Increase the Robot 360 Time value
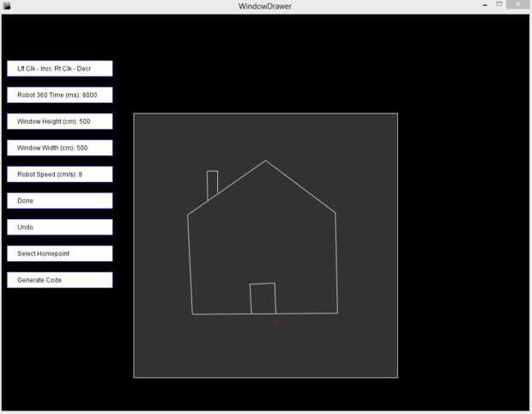This screenshot has height=414, width=532. 60,94
